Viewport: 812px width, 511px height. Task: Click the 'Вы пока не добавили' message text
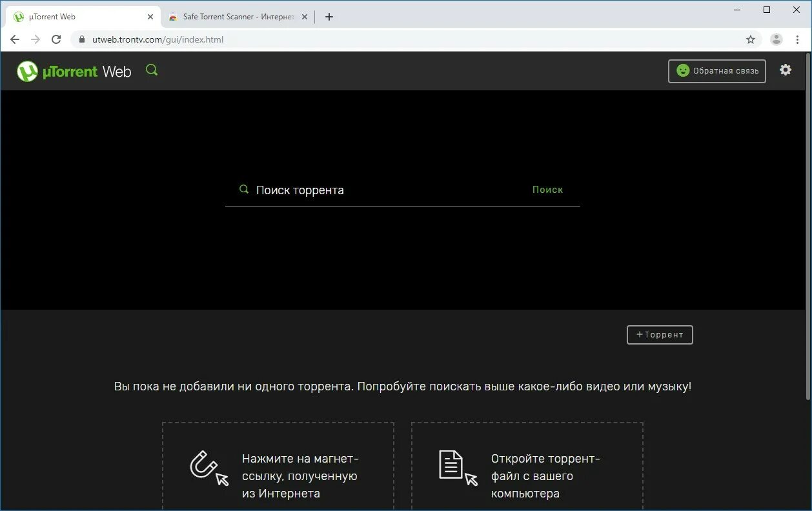[403, 387]
